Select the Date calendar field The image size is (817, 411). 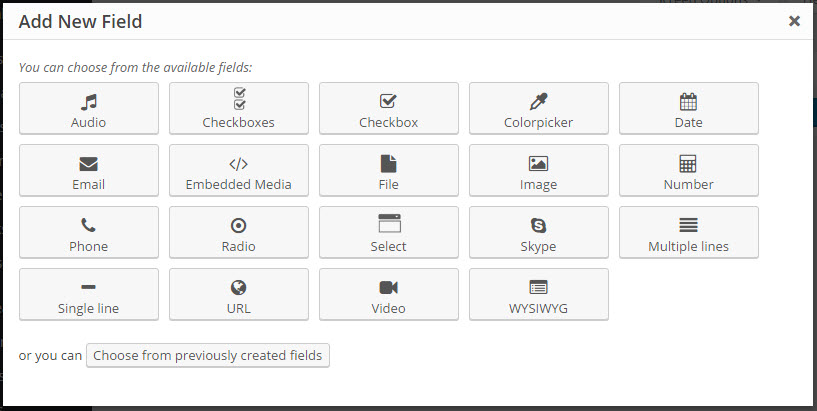coord(688,109)
